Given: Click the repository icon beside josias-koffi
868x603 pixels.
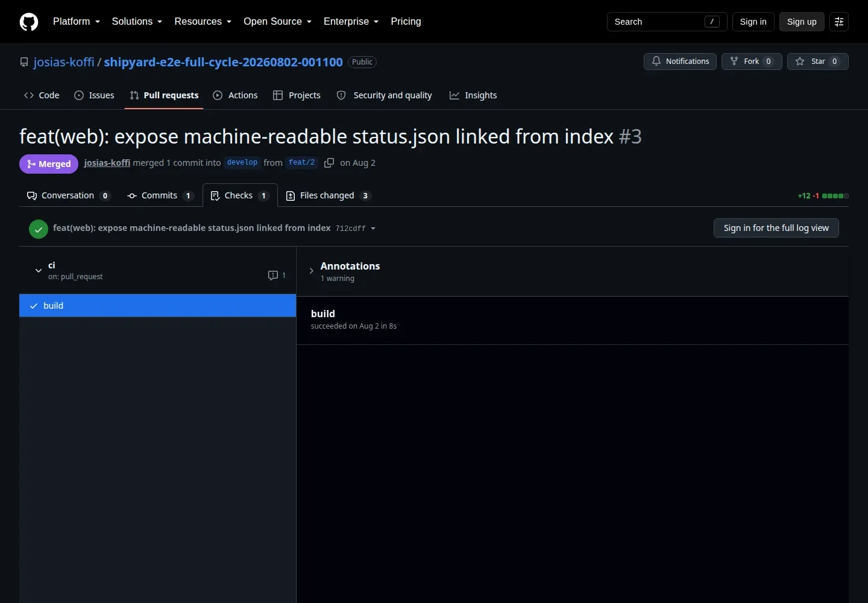Looking at the screenshot, I should tap(24, 62).
